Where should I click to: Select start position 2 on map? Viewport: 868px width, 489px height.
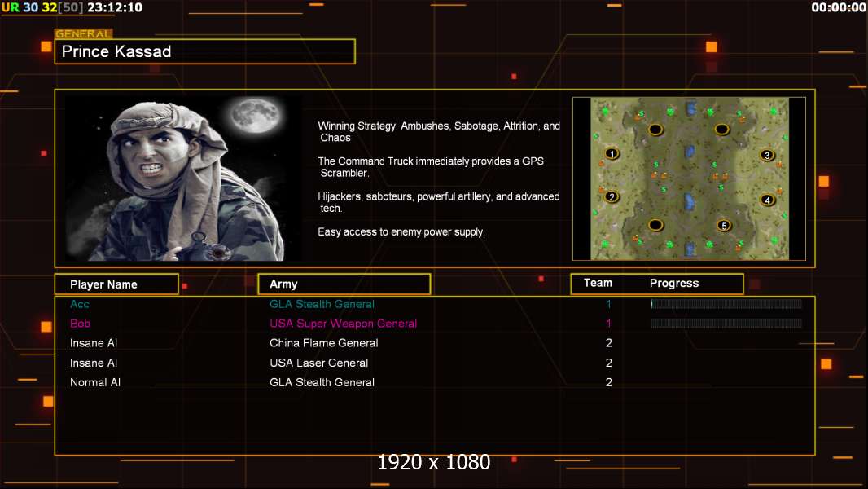click(612, 196)
